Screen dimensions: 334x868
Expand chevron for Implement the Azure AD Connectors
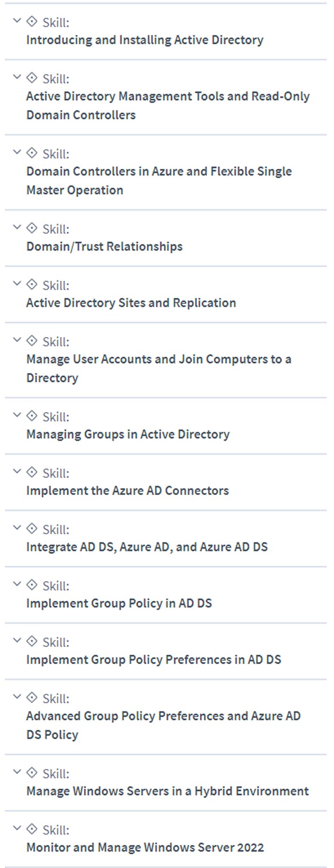pyautogui.click(x=17, y=471)
